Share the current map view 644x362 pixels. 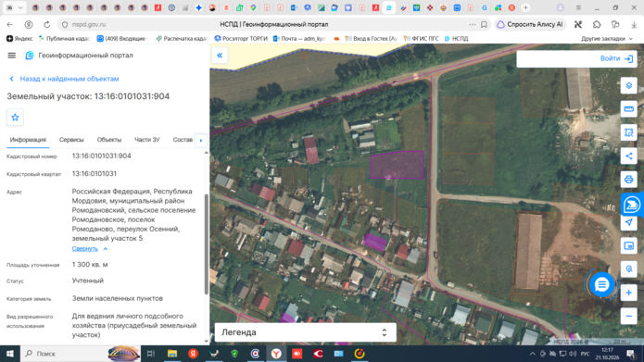(628, 156)
